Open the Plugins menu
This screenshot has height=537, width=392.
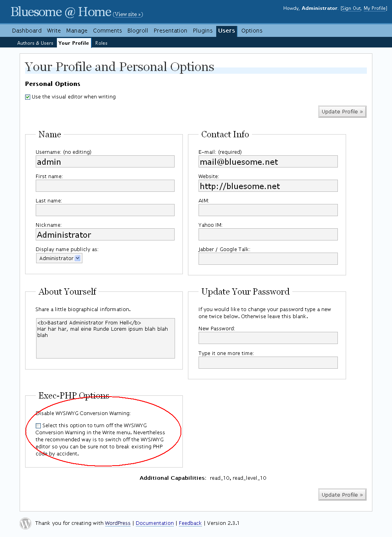(x=202, y=31)
